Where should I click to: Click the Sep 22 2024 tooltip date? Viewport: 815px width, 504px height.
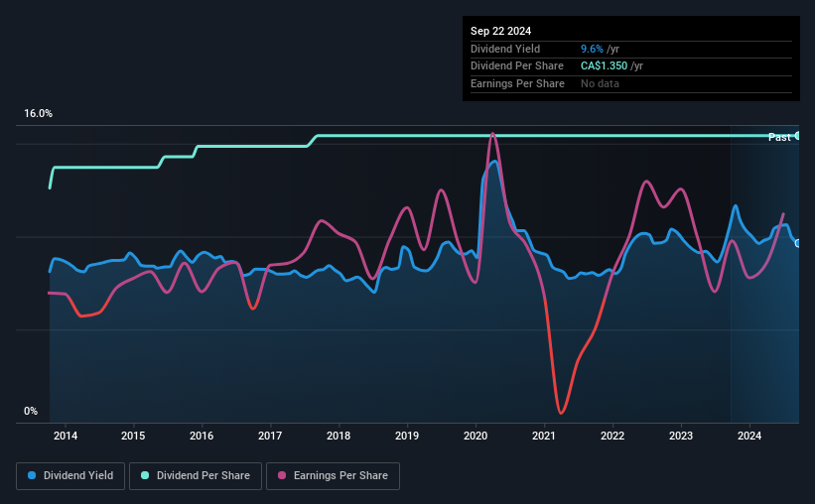500,31
